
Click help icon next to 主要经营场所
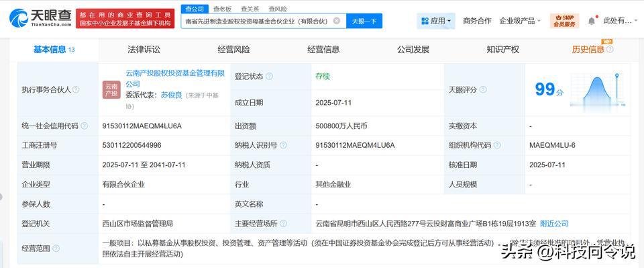tap(283, 224)
